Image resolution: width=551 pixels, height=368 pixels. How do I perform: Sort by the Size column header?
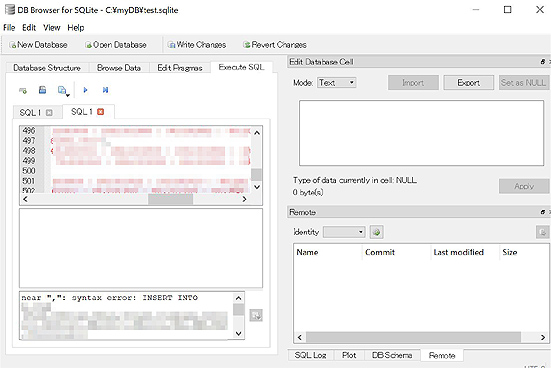(524, 252)
